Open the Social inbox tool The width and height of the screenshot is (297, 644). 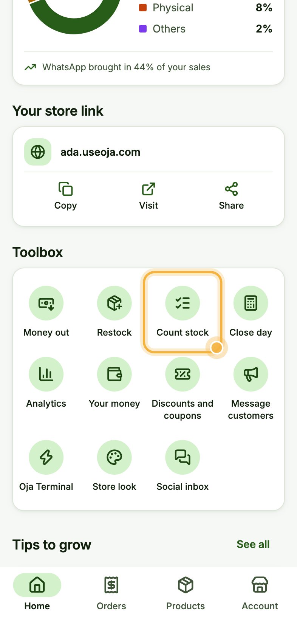(183, 466)
